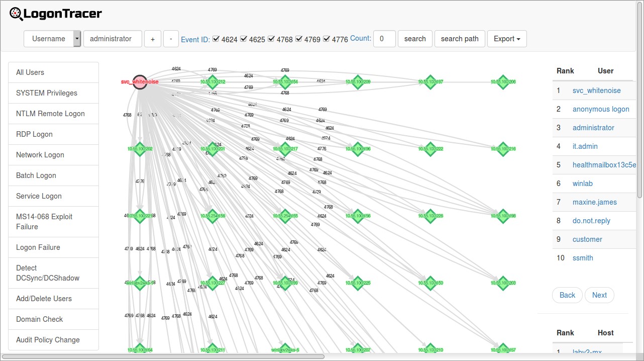Click the LogonTracer magnifier logo
The height and width of the screenshot is (361, 644).
(x=16, y=14)
